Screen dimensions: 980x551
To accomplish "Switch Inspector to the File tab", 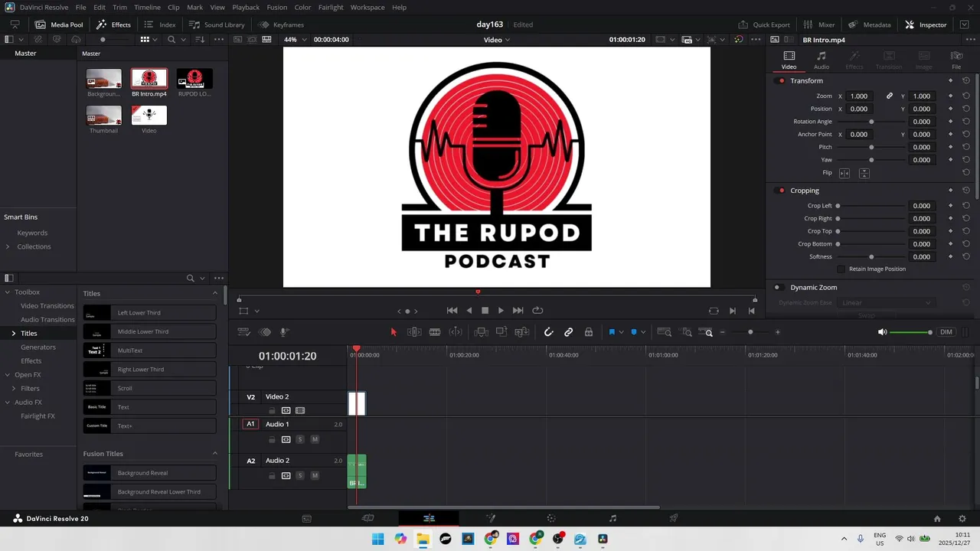I will tap(956, 60).
